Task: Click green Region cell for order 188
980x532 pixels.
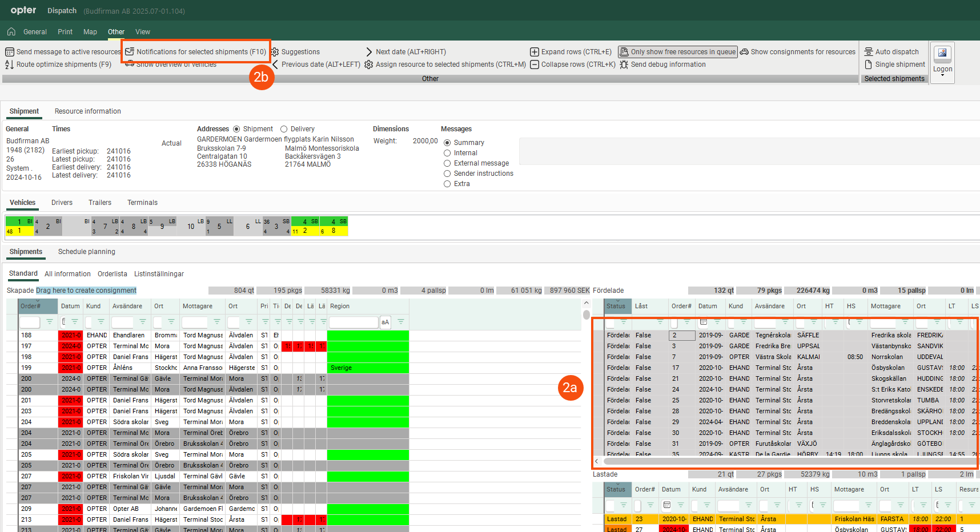Action: pos(368,336)
